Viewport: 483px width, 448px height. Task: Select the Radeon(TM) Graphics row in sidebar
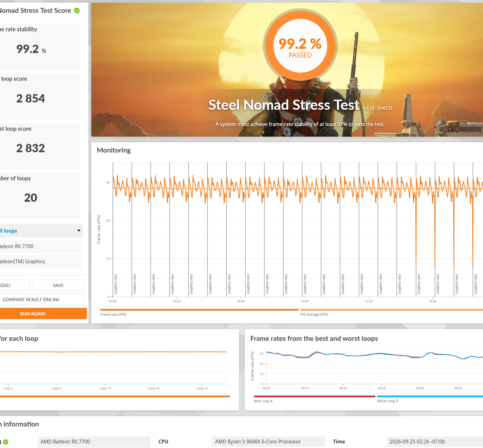[x=41, y=261]
